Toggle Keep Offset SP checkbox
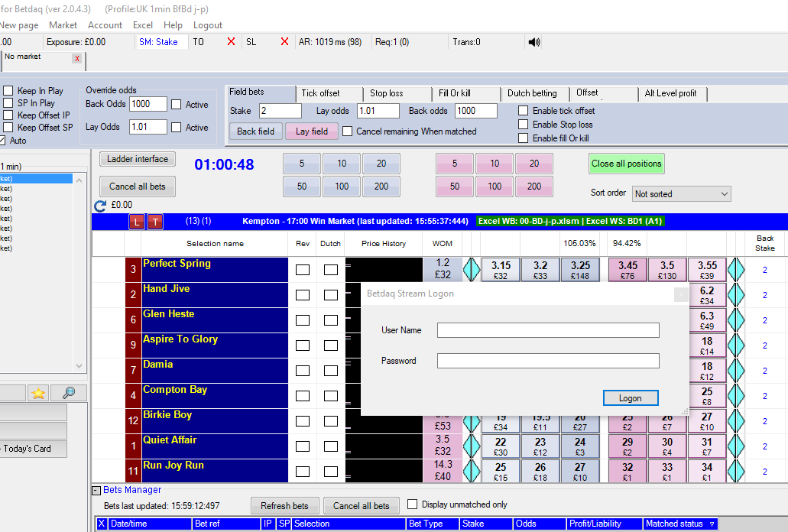 (8, 127)
